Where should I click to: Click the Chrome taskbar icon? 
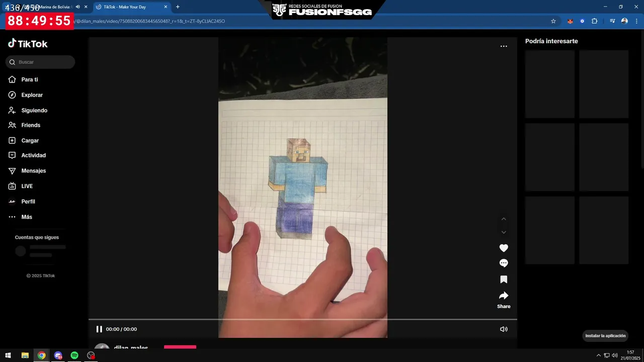[x=41, y=355]
